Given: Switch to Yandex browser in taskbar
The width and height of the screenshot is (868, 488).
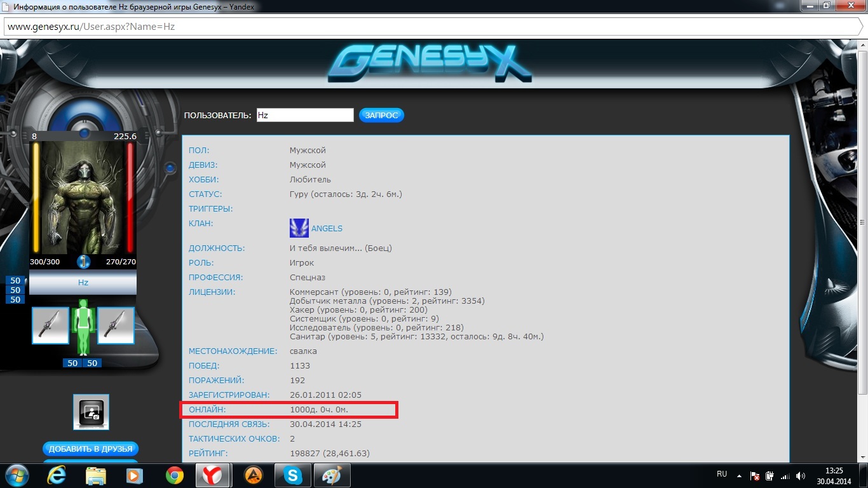Looking at the screenshot, I should [212, 476].
